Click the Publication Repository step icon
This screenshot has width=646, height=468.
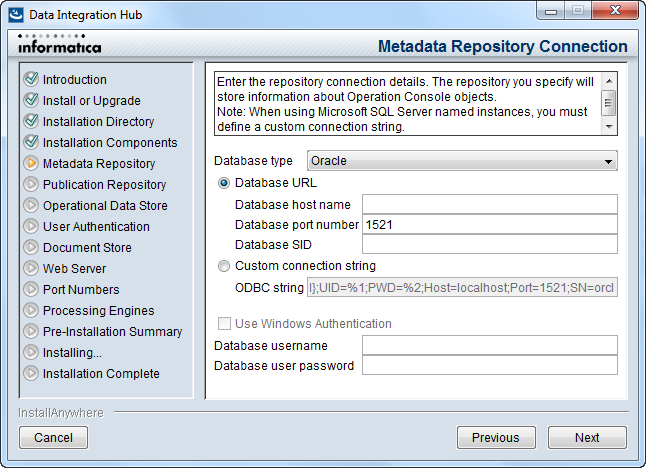click(x=31, y=184)
